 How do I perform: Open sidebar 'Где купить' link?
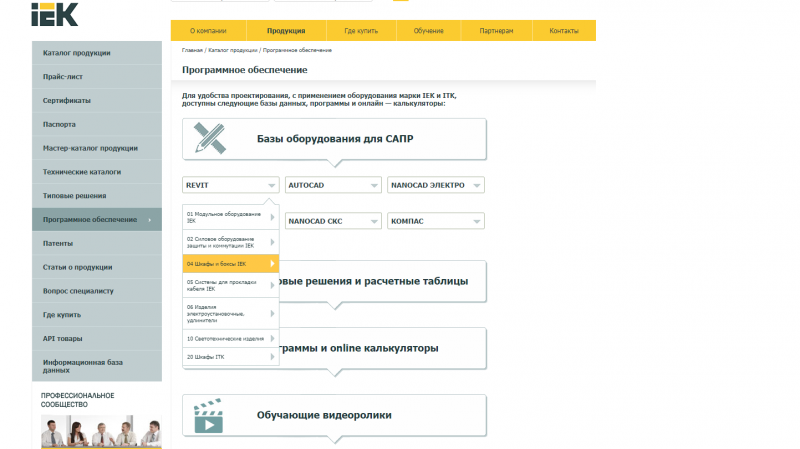click(97, 315)
